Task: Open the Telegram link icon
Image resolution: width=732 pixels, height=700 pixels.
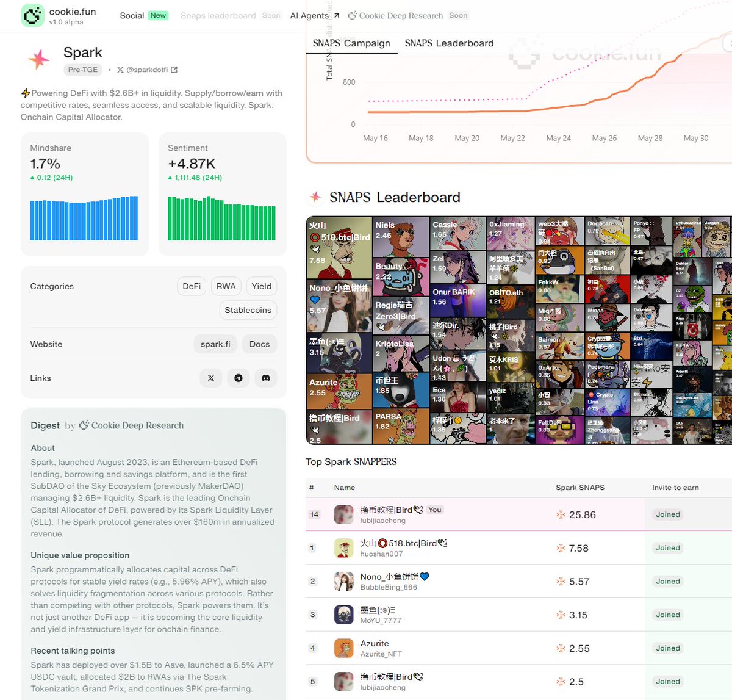Action: coord(239,378)
